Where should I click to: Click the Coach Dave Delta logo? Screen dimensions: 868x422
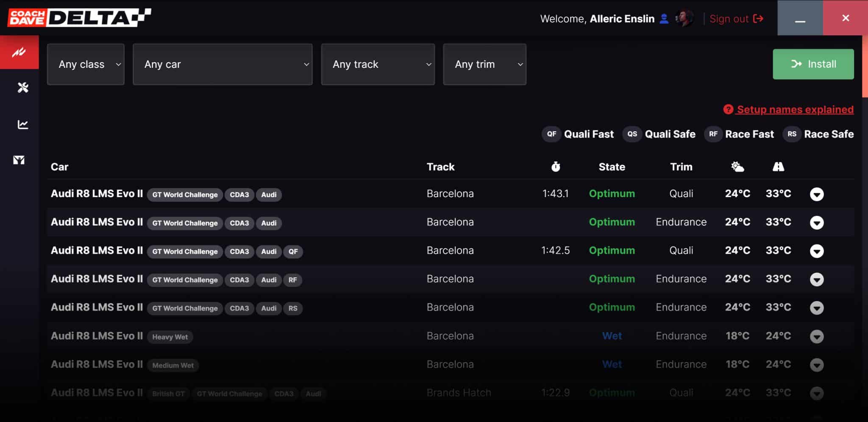pyautogui.click(x=79, y=18)
